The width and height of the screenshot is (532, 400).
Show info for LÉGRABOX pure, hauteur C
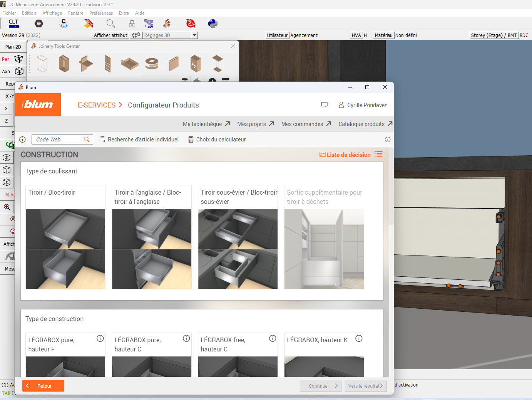coord(186,338)
